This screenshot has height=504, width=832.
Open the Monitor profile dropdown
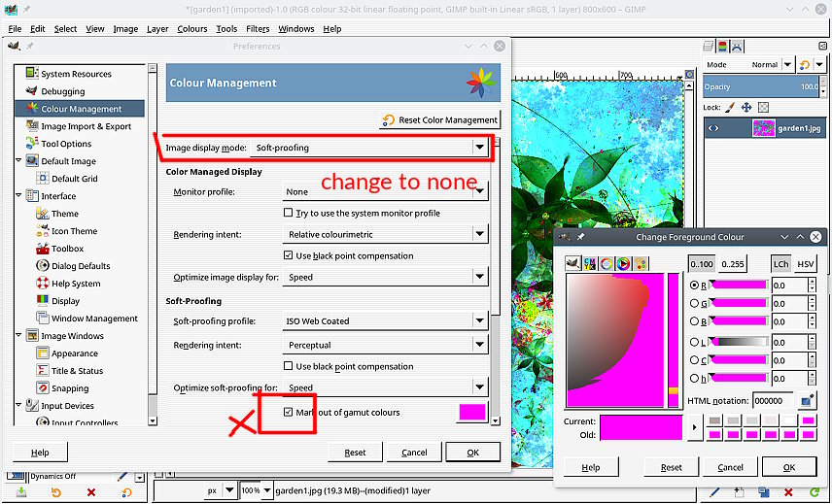pyautogui.click(x=385, y=191)
